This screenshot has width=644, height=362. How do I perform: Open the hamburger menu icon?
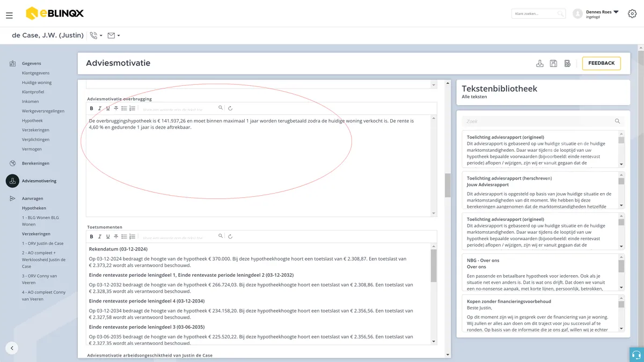[x=9, y=16]
